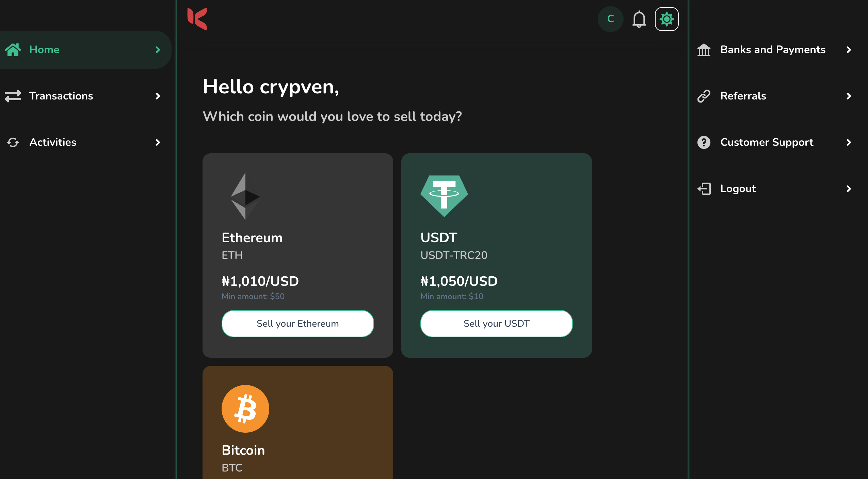The width and height of the screenshot is (868, 479).
Task: Select the Home icon in sidebar
Action: [13, 49]
